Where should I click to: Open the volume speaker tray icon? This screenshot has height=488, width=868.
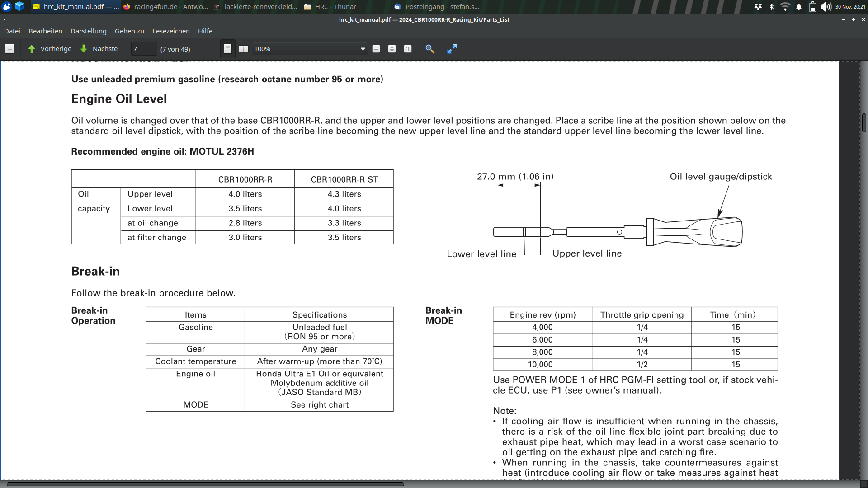click(x=826, y=7)
